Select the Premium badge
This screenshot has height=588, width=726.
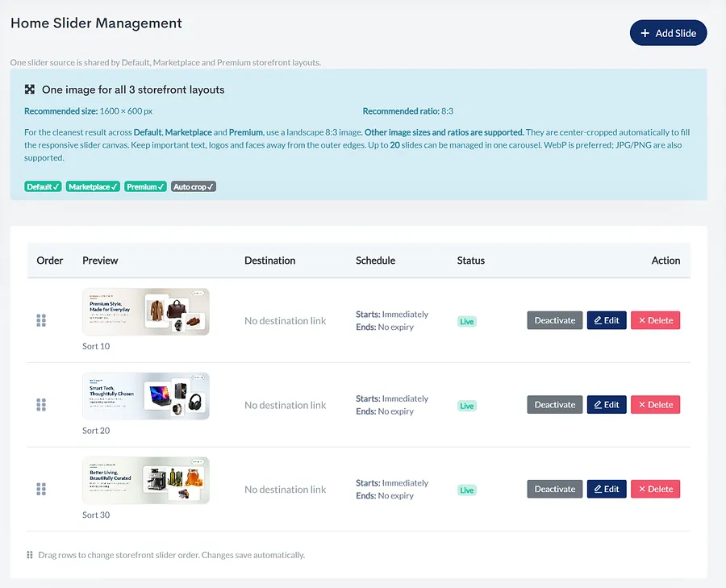(145, 186)
